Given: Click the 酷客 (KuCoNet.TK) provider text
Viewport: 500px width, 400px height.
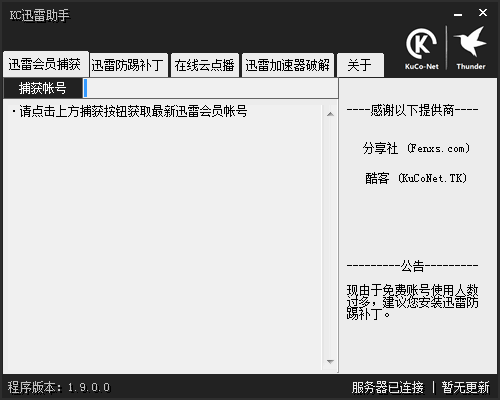Looking at the screenshot, I should click(416, 178).
